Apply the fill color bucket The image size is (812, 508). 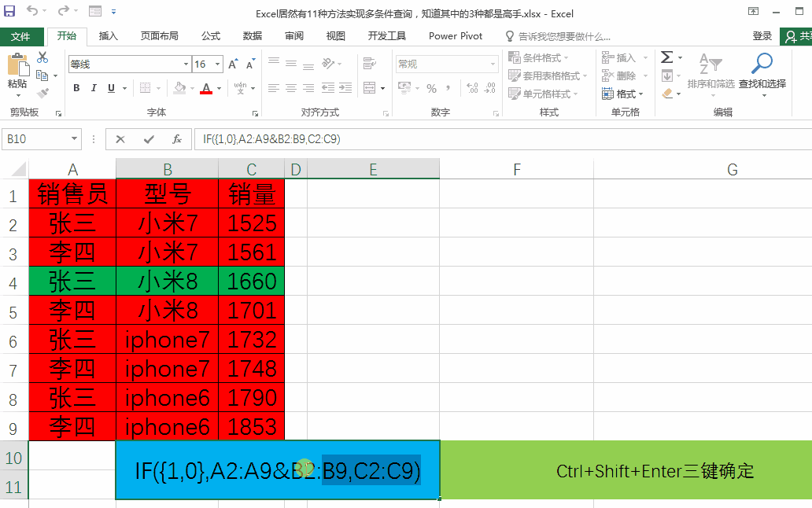[179, 88]
